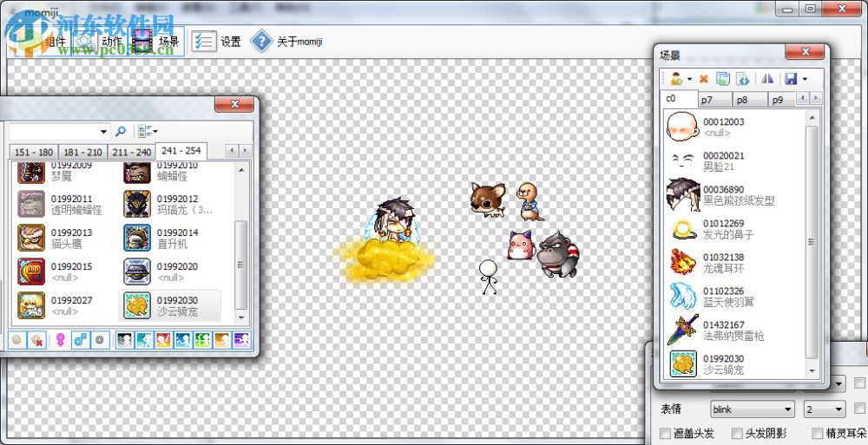Switch to the 151 - 180 tab

point(34,152)
